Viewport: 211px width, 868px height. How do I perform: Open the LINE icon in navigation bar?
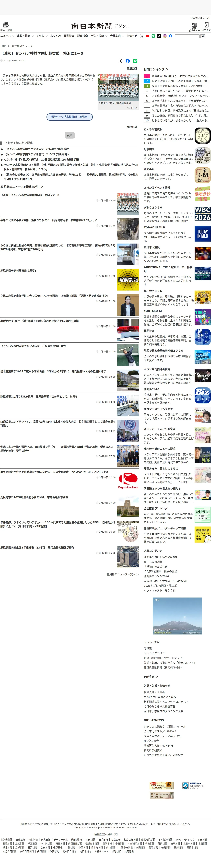[153, 36]
